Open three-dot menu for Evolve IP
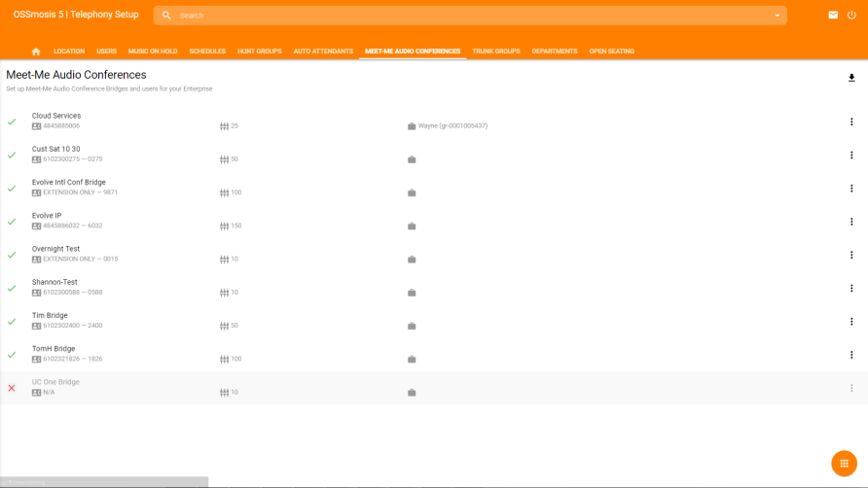Screen dimensions: 868x488 [x=851, y=222]
